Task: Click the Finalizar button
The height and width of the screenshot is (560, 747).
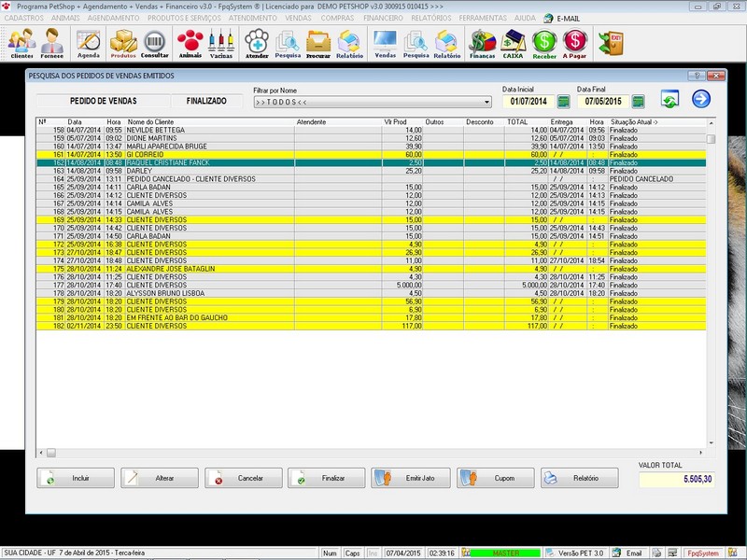Action: (328, 478)
